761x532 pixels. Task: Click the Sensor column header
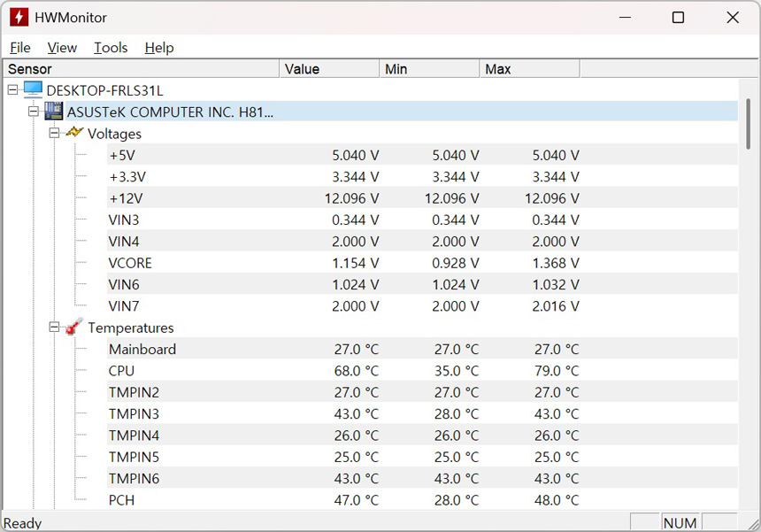point(142,69)
